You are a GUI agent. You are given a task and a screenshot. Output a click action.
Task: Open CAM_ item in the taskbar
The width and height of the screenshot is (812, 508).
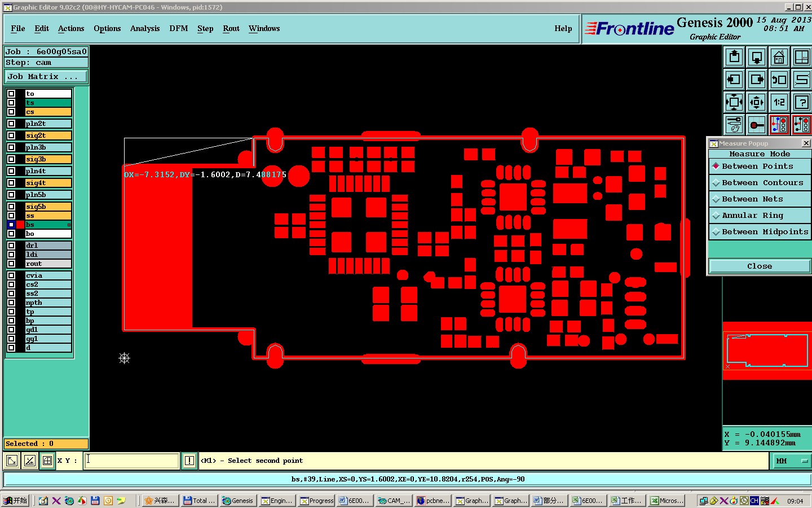tap(394, 501)
